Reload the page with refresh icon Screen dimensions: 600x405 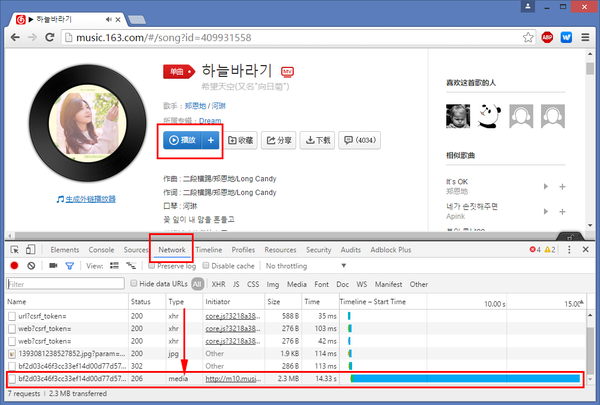(50, 38)
